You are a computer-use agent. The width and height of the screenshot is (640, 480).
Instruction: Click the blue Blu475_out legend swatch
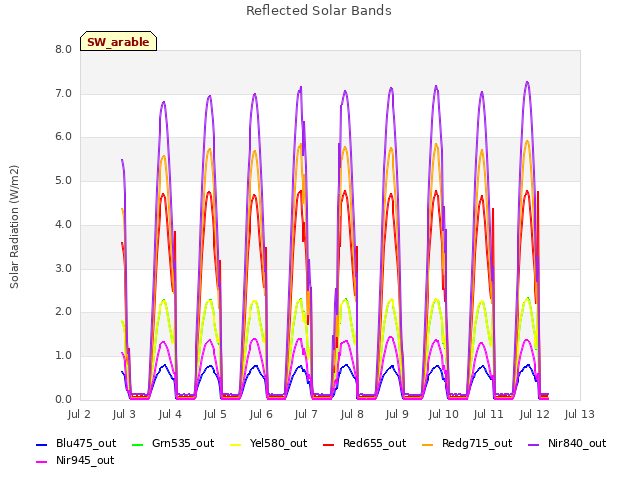pyautogui.click(x=42, y=444)
